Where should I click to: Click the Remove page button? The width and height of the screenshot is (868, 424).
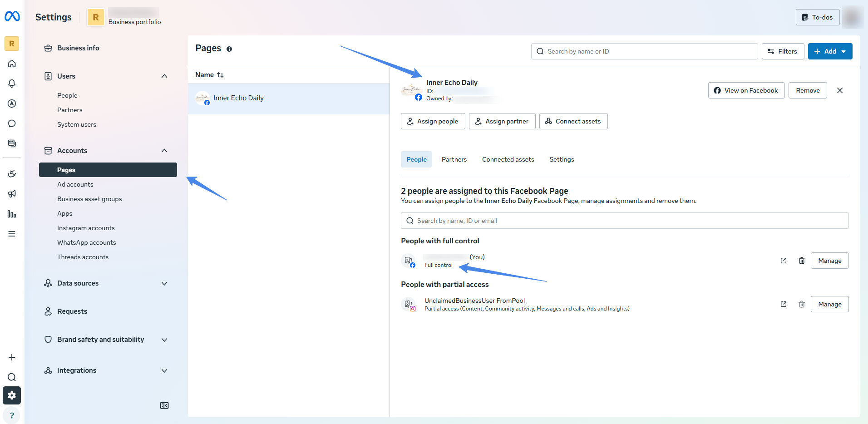[x=808, y=90]
